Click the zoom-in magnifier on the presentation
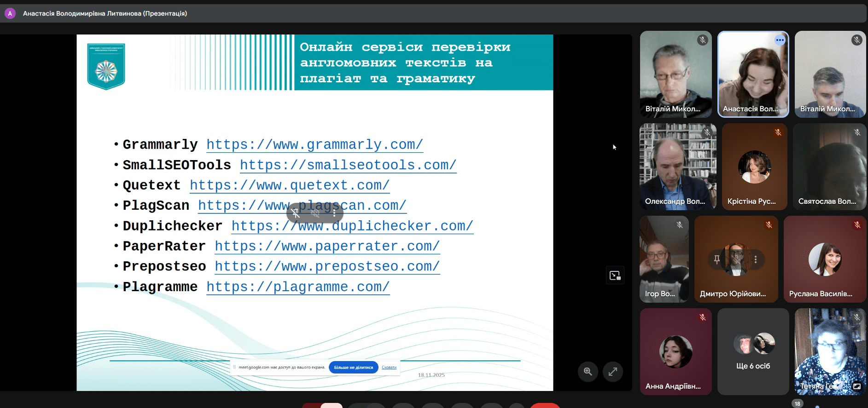Viewport: 868px width, 408px height. tap(588, 372)
